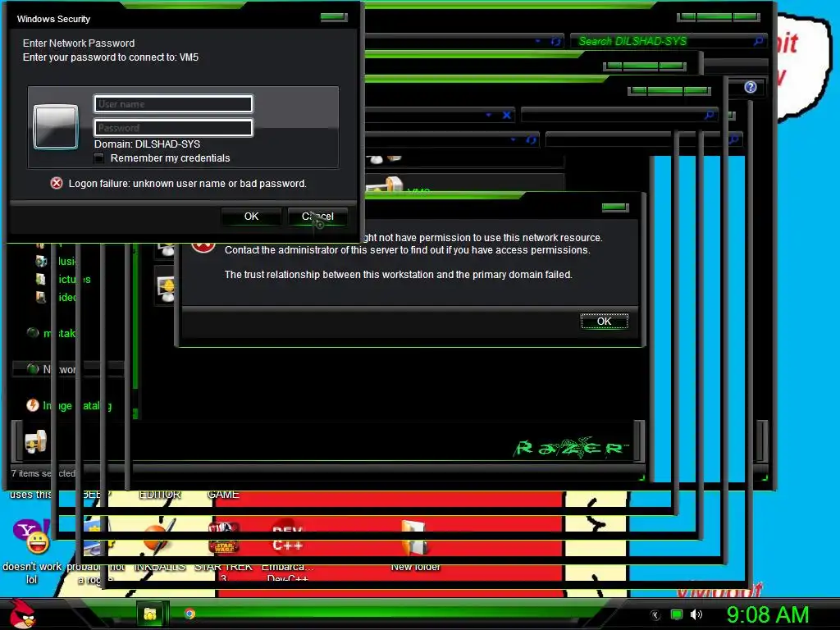This screenshot has width=840, height=630.
Task: Click the network status tray icon
Action: (x=677, y=614)
